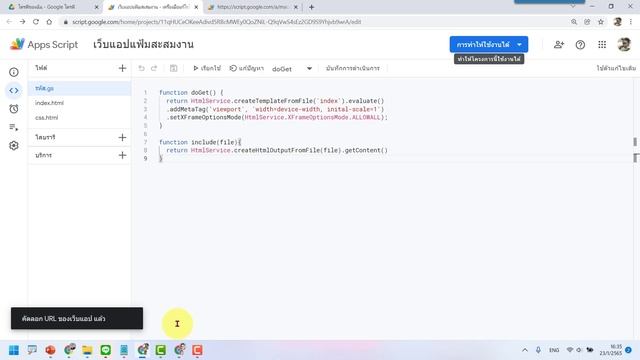This screenshot has height=360, width=640.
Task: Go to browser home page
Action: point(49,22)
